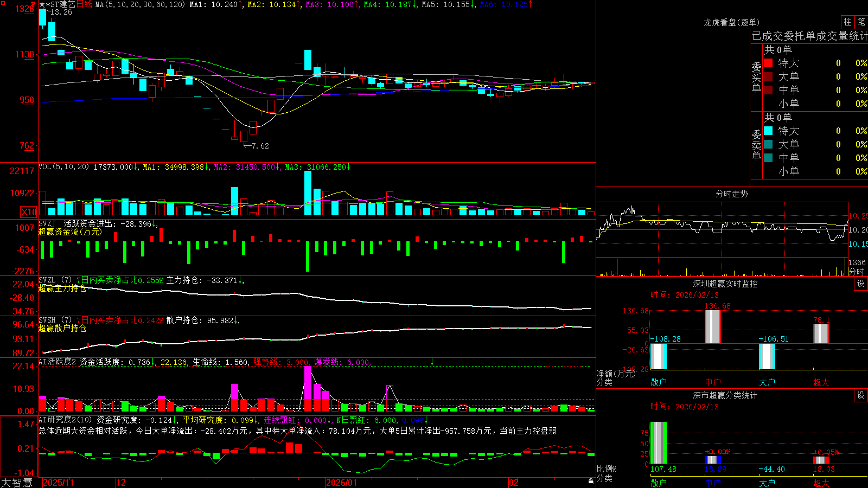Click the teal 中单 sell-order swatch
Viewport: 868px width, 488px height.
click(768, 158)
